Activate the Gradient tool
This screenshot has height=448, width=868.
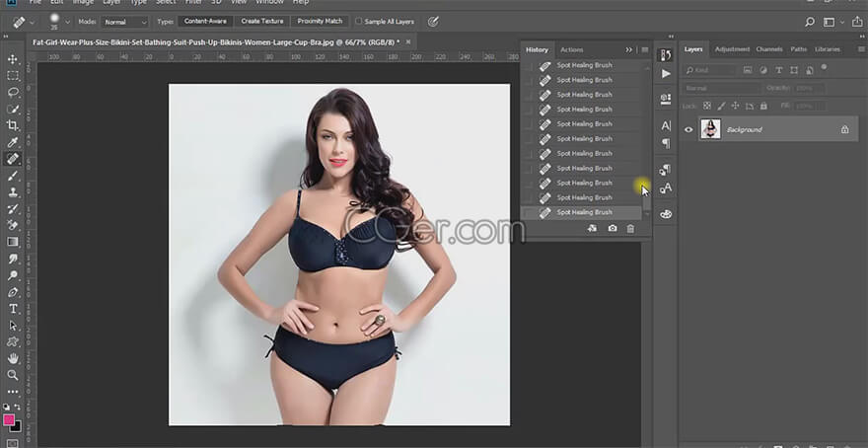point(13,242)
